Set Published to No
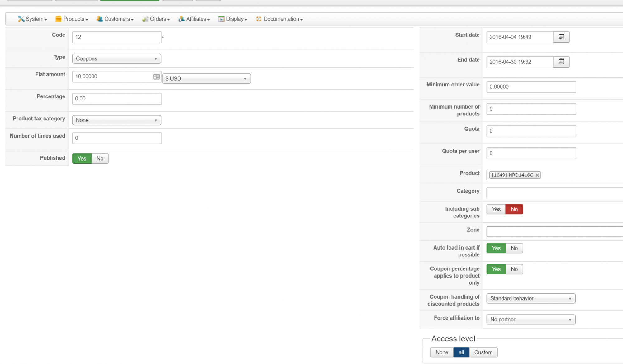 pos(100,158)
